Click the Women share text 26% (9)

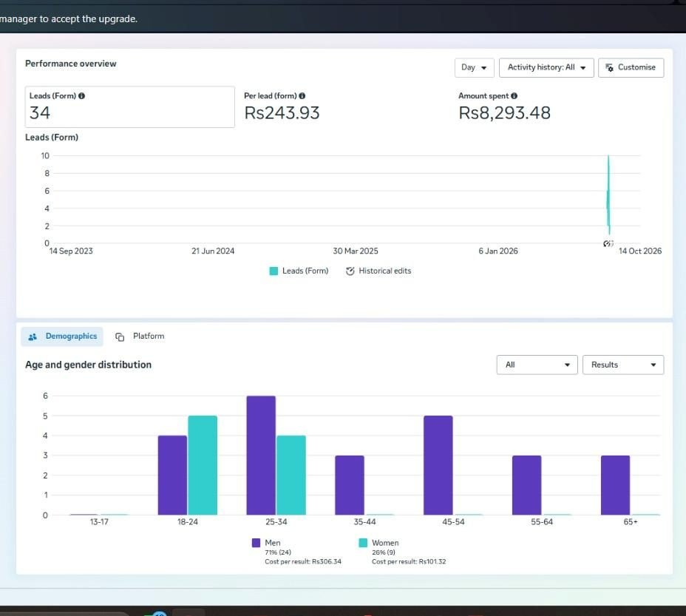point(384,552)
